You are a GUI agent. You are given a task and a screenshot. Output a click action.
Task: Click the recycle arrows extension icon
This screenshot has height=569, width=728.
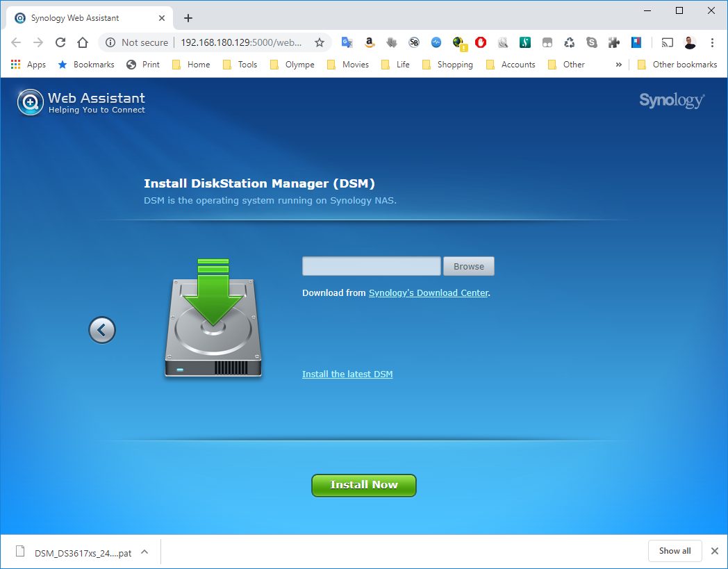pyautogui.click(x=569, y=43)
